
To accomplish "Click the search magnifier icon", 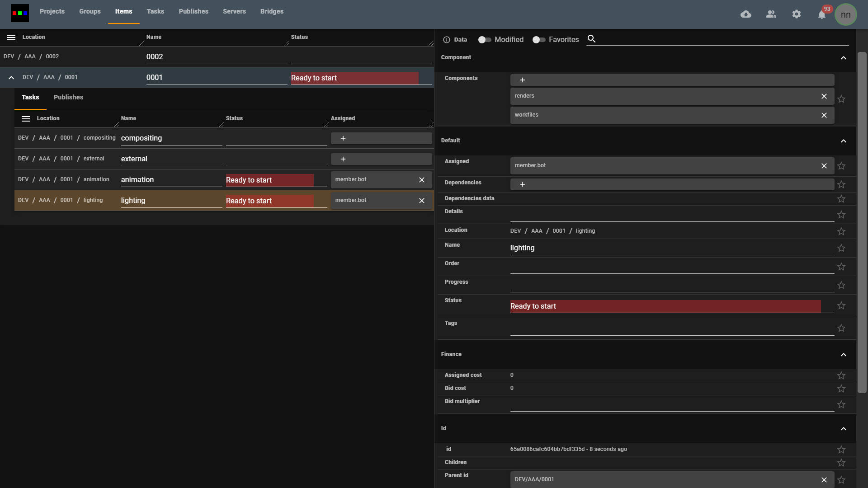I will [591, 39].
